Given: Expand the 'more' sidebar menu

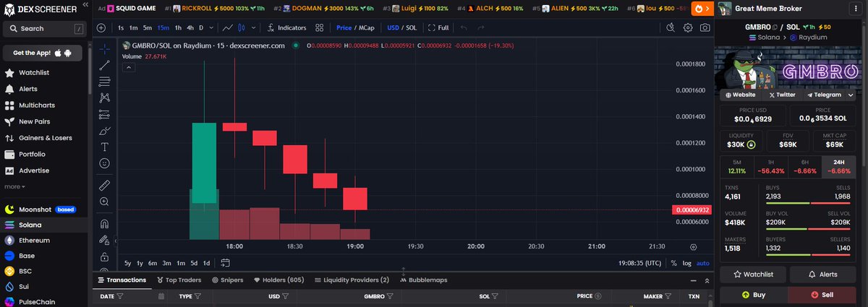Looking at the screenshot, I should coord(13,186).
